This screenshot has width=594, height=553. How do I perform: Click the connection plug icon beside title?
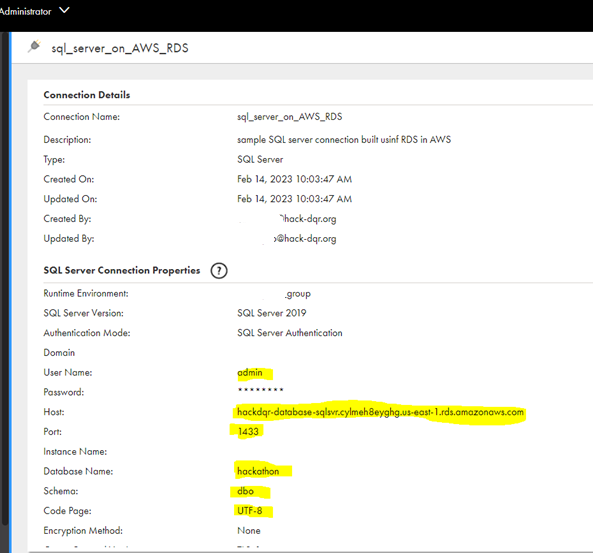pyautogui.click(x=34, y=46)
